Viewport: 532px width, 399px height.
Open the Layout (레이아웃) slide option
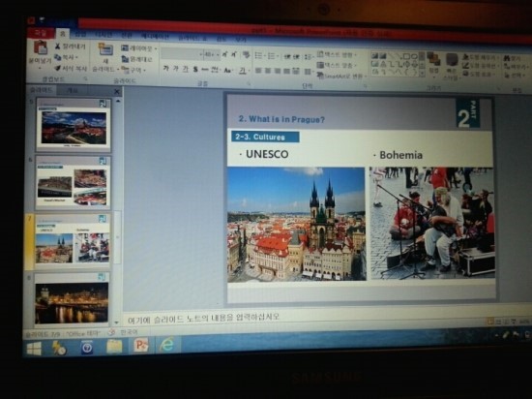point(139,48)
